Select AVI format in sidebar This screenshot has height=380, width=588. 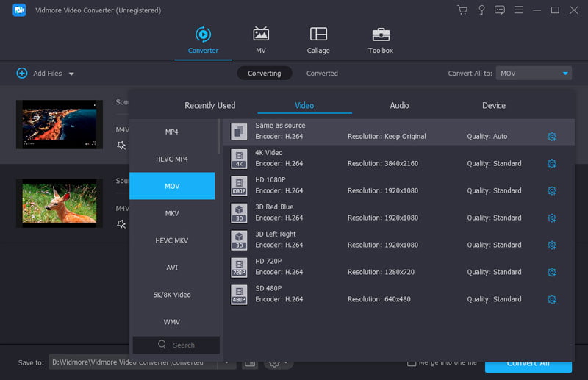click(172, 268)
